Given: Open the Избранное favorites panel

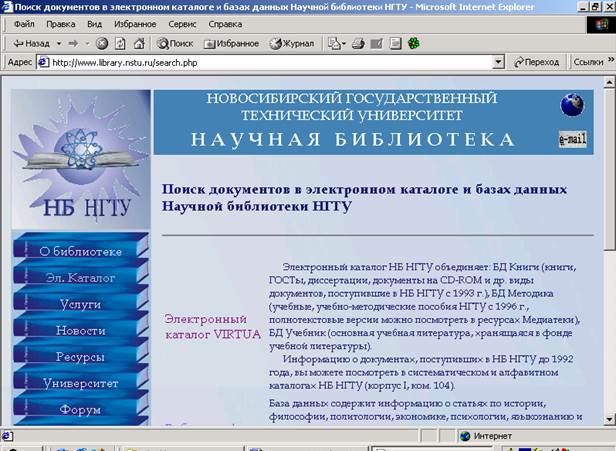Looking at the screenshot, I should tap(230, 44).
